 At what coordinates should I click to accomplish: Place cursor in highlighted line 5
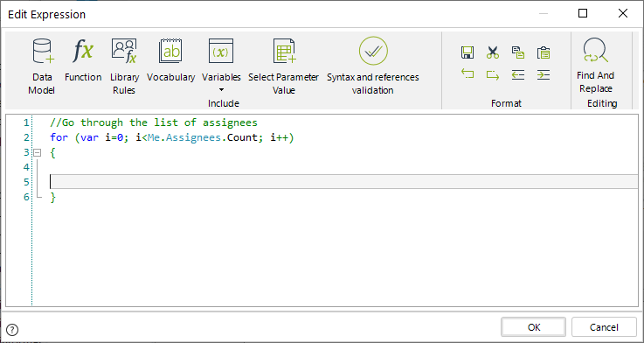(x=343, y=182)
